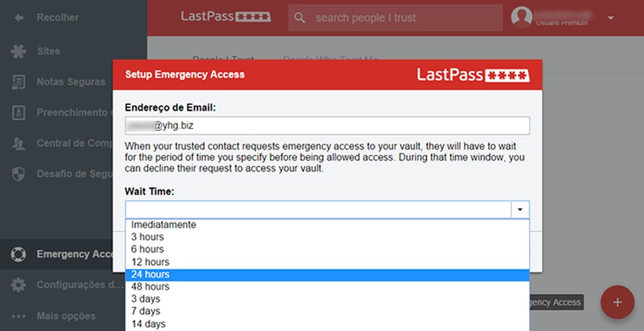Click the user profile avatar
Viewport: 644px width, 331px height.
pyautogui.click(x=522, y=18)
